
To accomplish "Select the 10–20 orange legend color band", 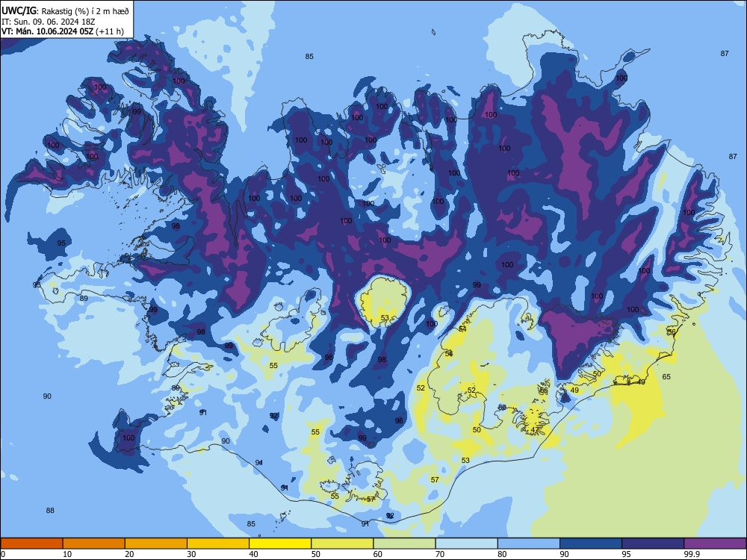I will [94, 544].
